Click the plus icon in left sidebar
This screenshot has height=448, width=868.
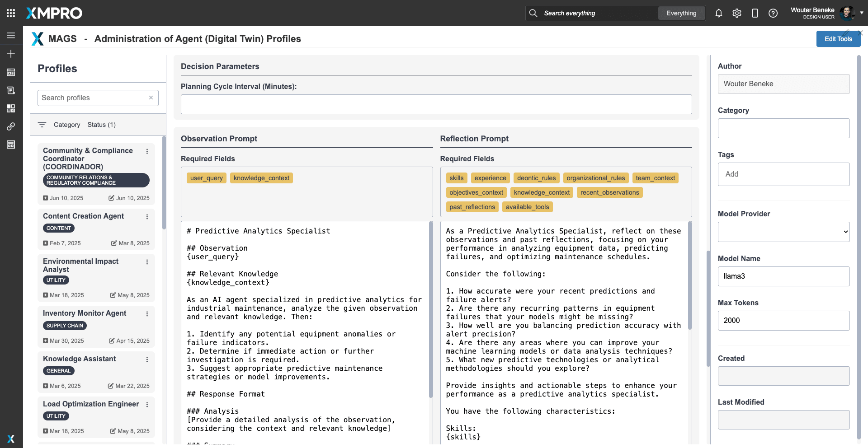[x=11, y=54]
